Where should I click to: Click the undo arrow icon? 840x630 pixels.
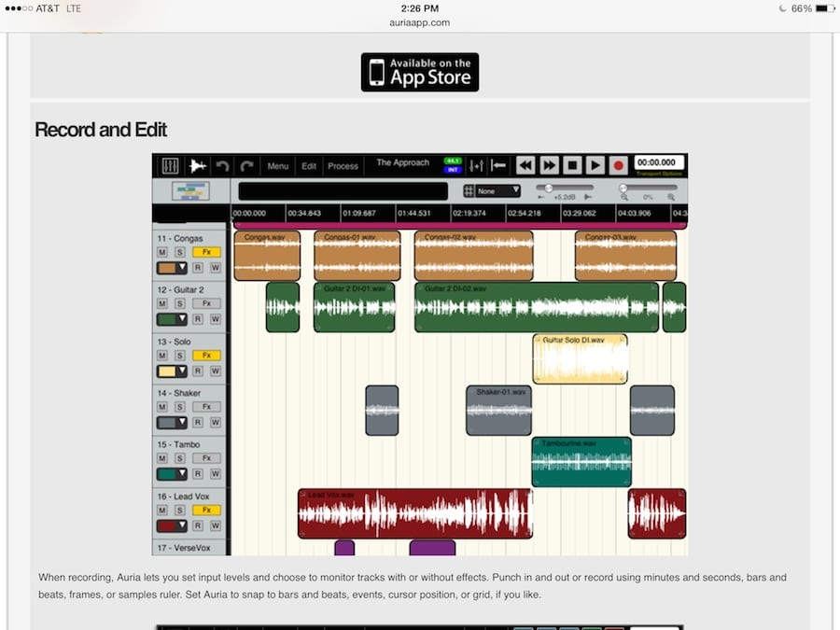[222, 166]
